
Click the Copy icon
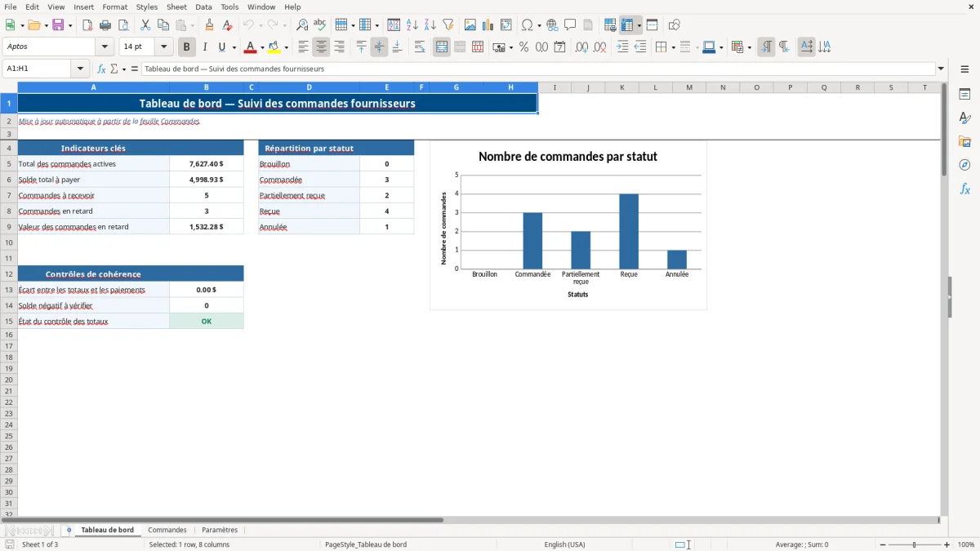pyautogui.click(x=163, y=25)
